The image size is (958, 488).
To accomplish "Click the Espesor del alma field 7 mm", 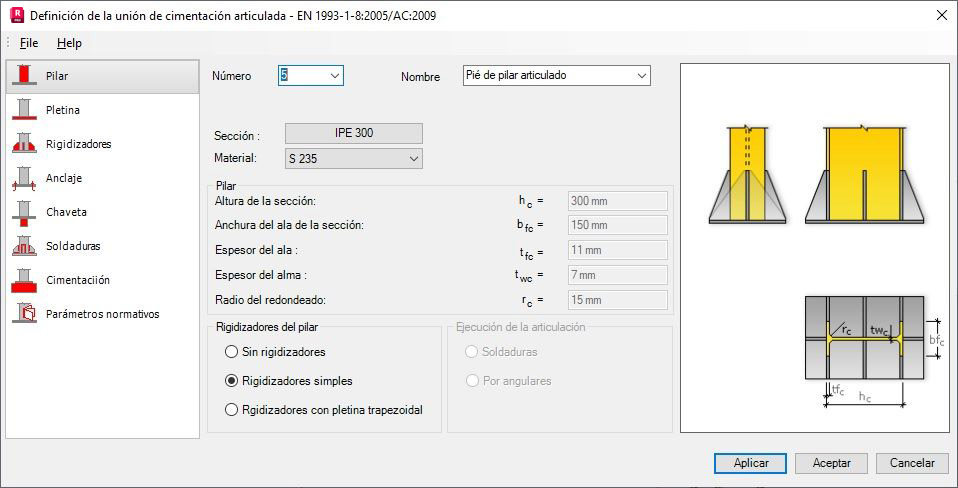I will [618, 275].
